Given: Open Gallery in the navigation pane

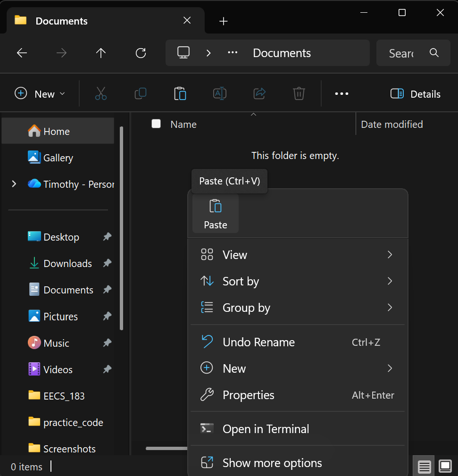Looking at the screenshot, I should (x=58, y=158).
